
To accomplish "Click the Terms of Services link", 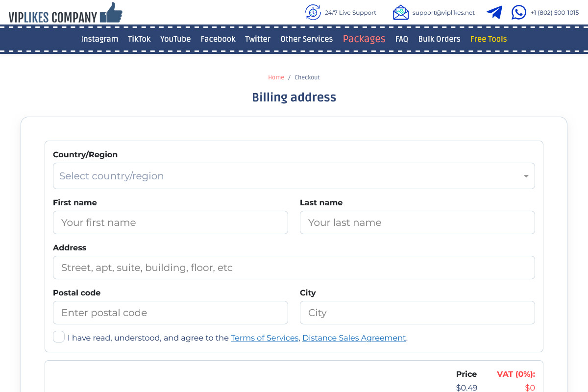I will pos(265,338).
